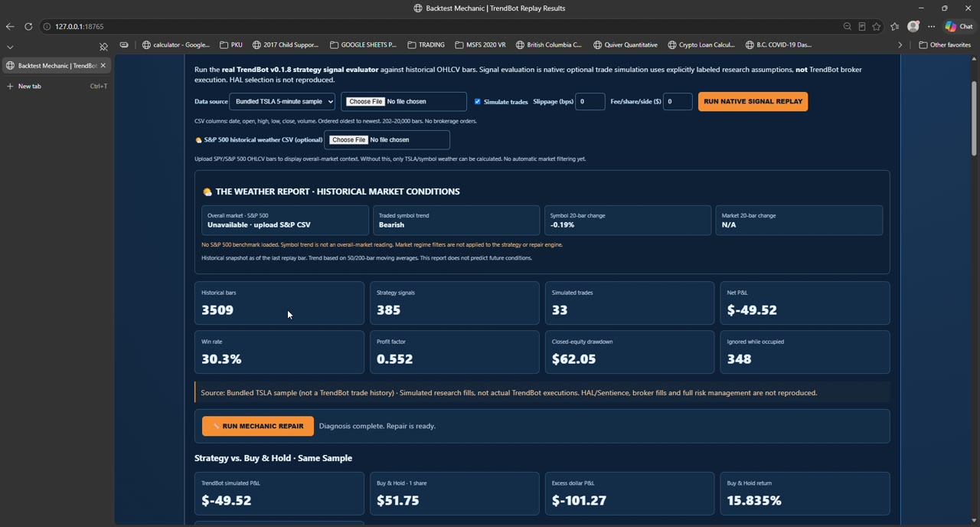
Task: Click the first unlabeled icon in favorites bar
Action: point(124,44)
